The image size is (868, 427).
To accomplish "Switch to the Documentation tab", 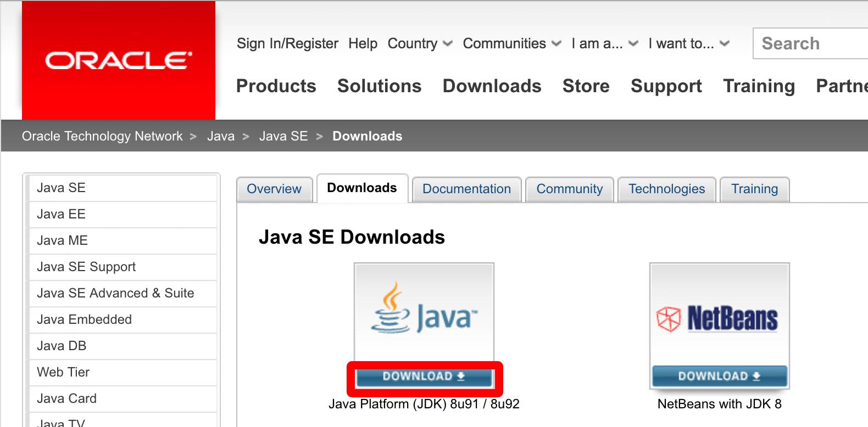I will click(466, 189).
